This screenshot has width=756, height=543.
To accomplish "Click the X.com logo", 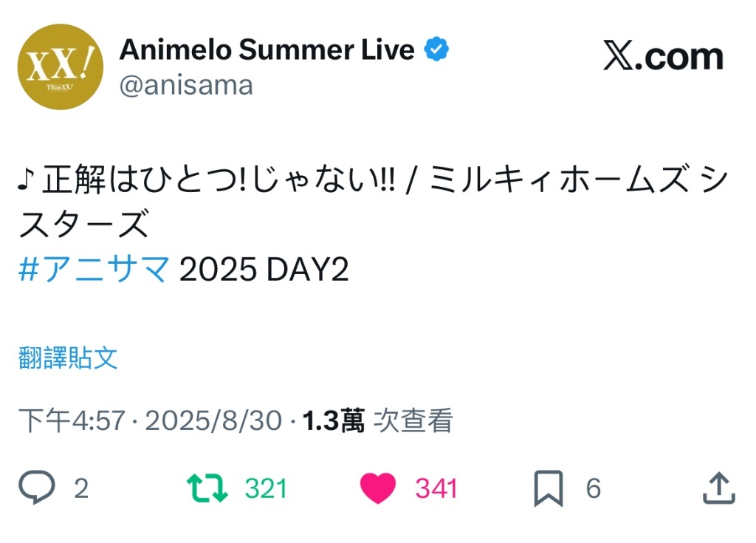I will click(664, 56).
